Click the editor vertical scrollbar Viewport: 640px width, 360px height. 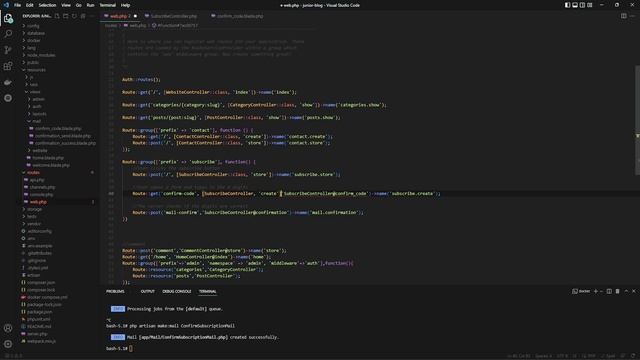(637, 120)
